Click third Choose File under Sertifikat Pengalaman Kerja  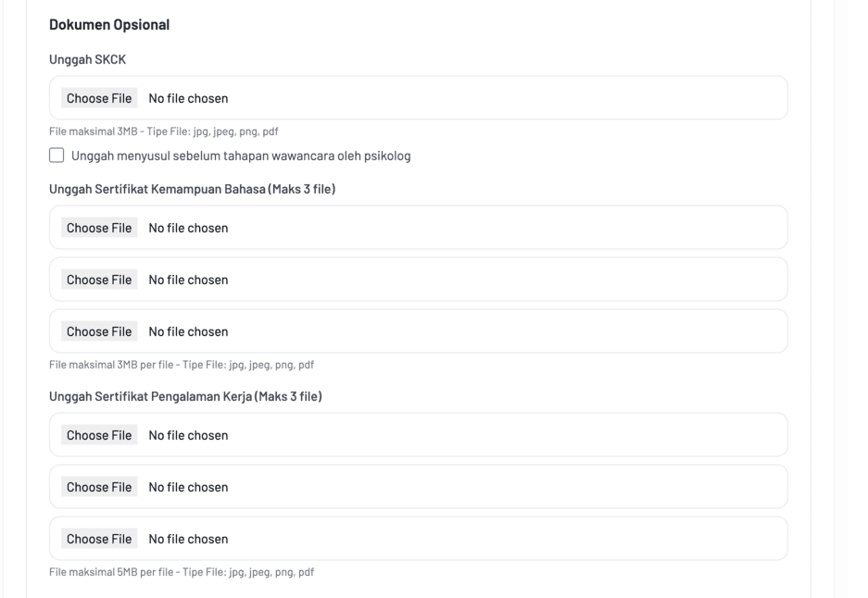click(99, 539)
